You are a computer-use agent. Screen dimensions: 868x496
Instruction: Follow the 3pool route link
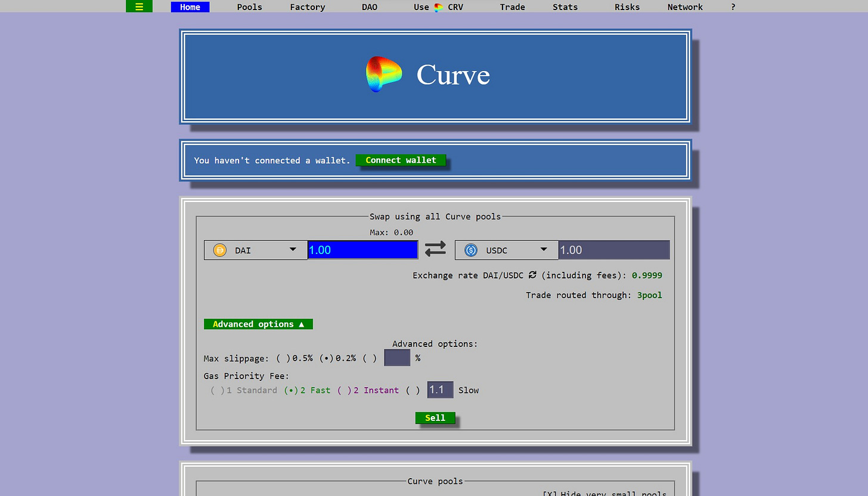(x=649, y=295)
